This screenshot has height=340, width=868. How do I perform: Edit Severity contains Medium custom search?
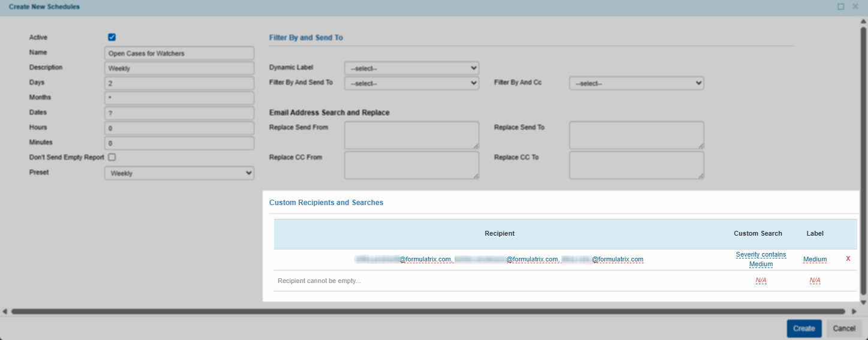(x=761, y=259)
